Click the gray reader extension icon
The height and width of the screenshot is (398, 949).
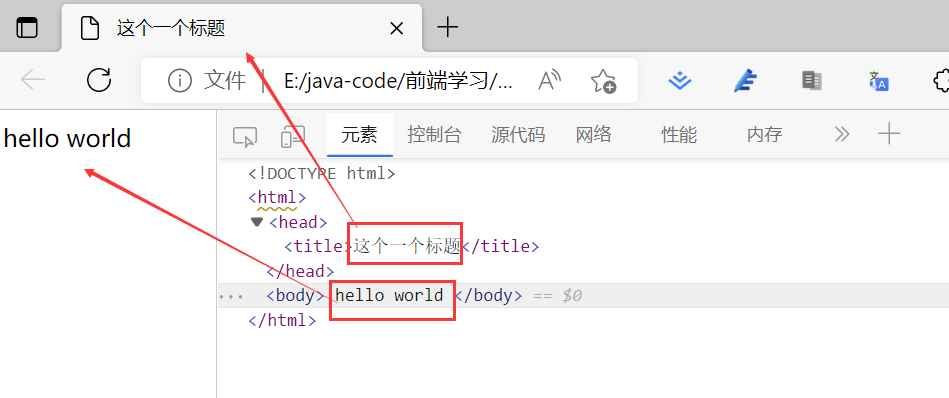click(812, 80)
